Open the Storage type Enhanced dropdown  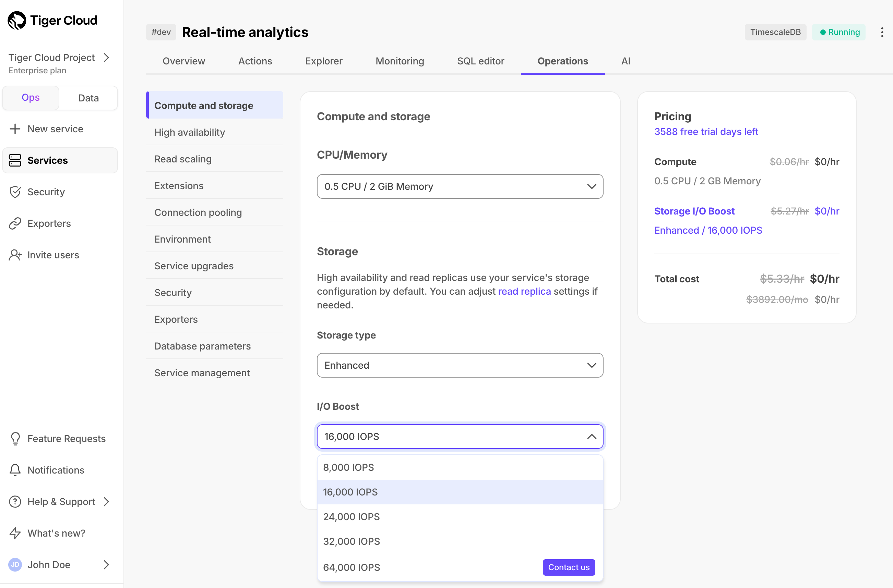tap(460, 365)
